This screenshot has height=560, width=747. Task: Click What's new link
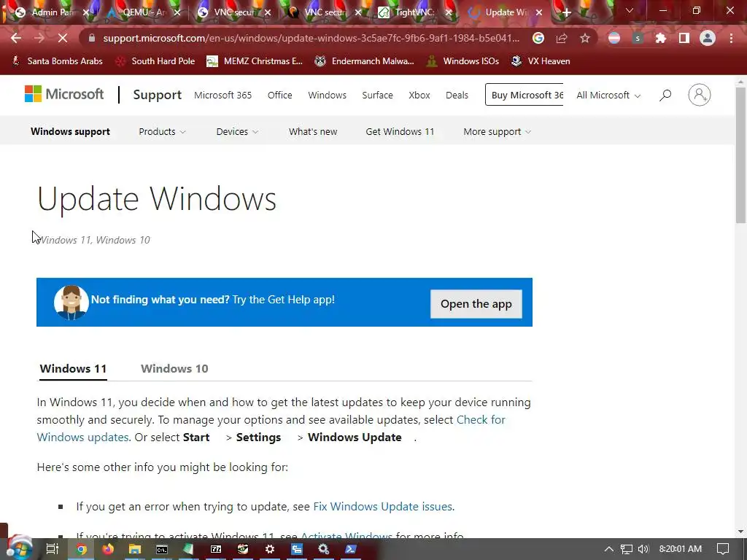313,132
